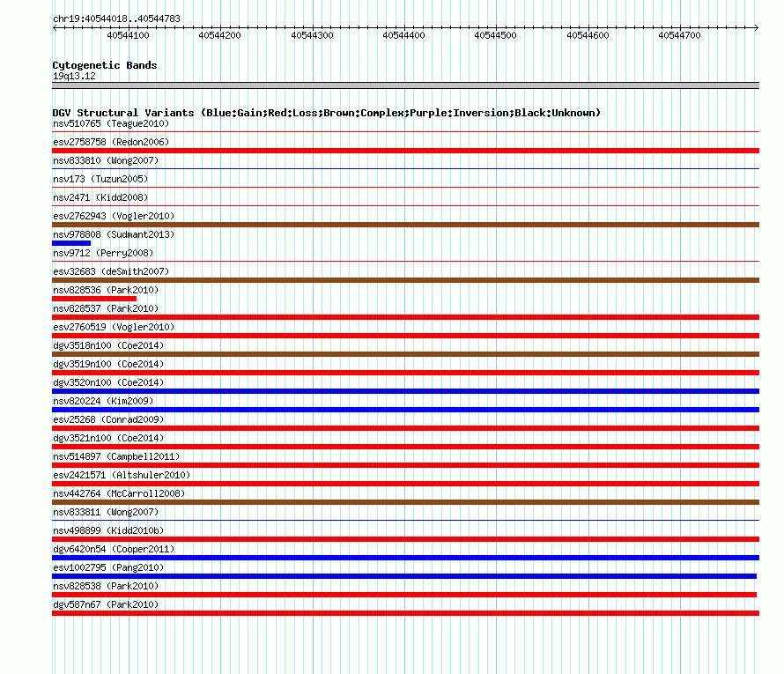Screen dimensions: 784x674
Task: Select the nsv442764 (McCarroll2008) label
Action: coord(119,493)
